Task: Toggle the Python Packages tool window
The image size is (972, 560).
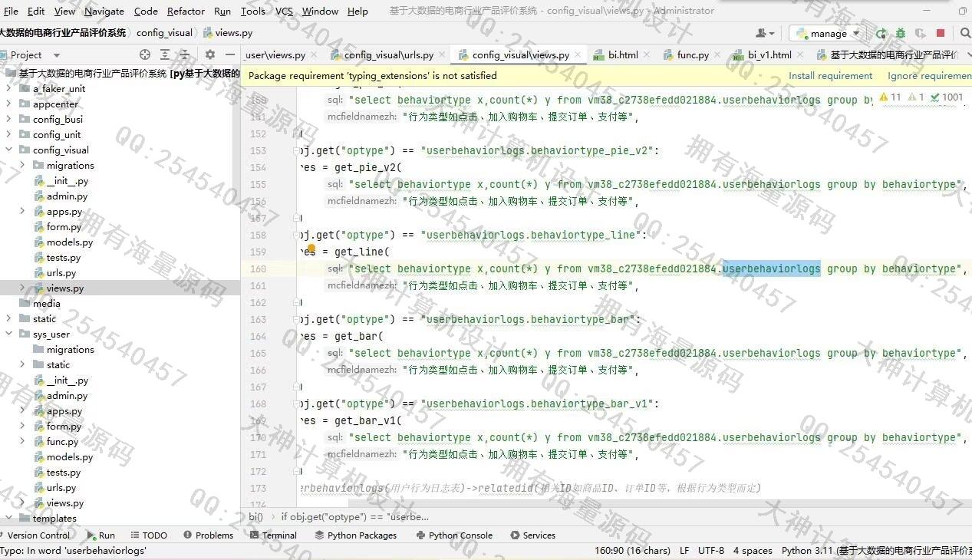Action: [x=355, y=535]
